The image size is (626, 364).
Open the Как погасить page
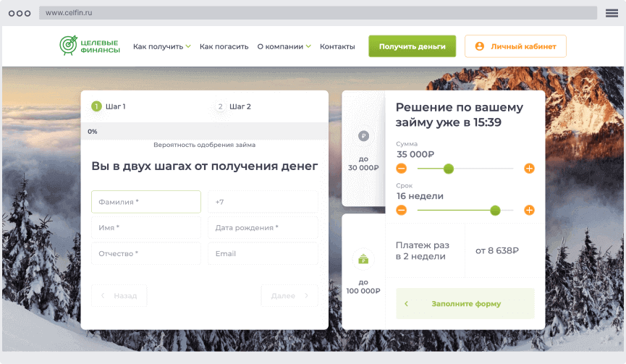[224, 47]
